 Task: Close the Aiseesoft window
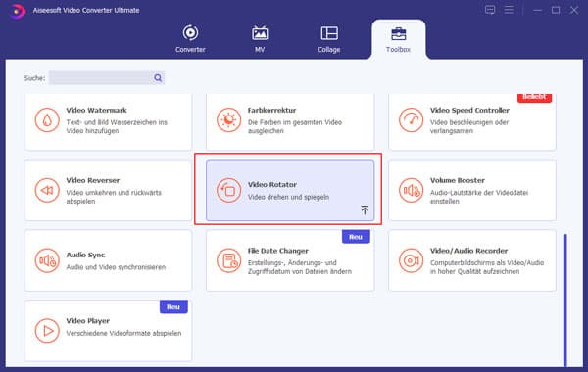click(x=573, y=10)
